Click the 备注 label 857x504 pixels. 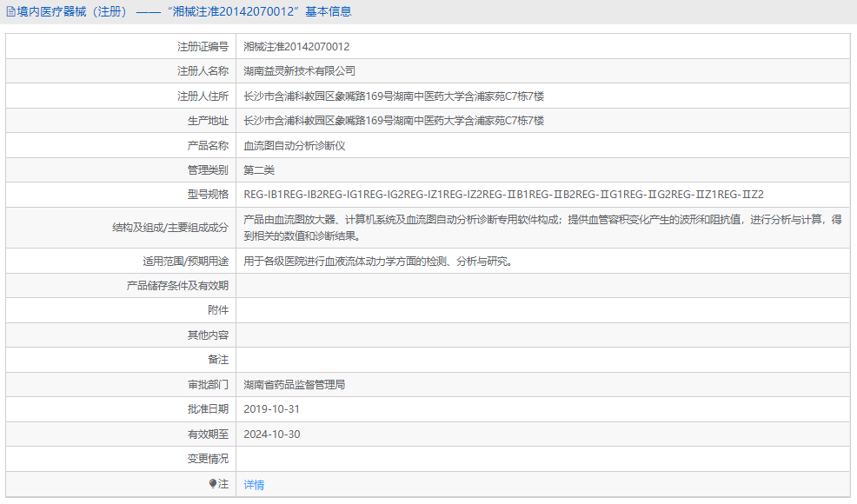[218, 360]
